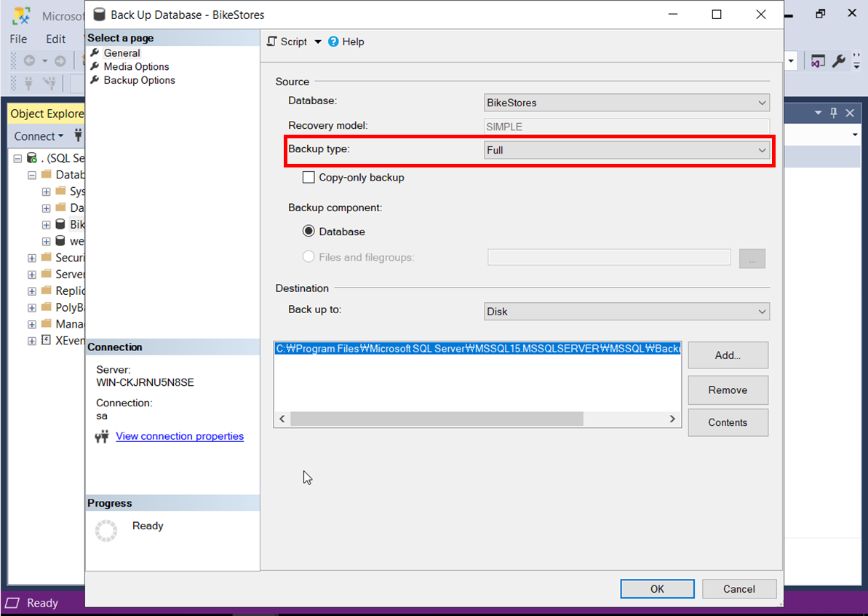Click the blue Help question icon
Viewport: 868px width, 616px height.
[x=333, y=42]
